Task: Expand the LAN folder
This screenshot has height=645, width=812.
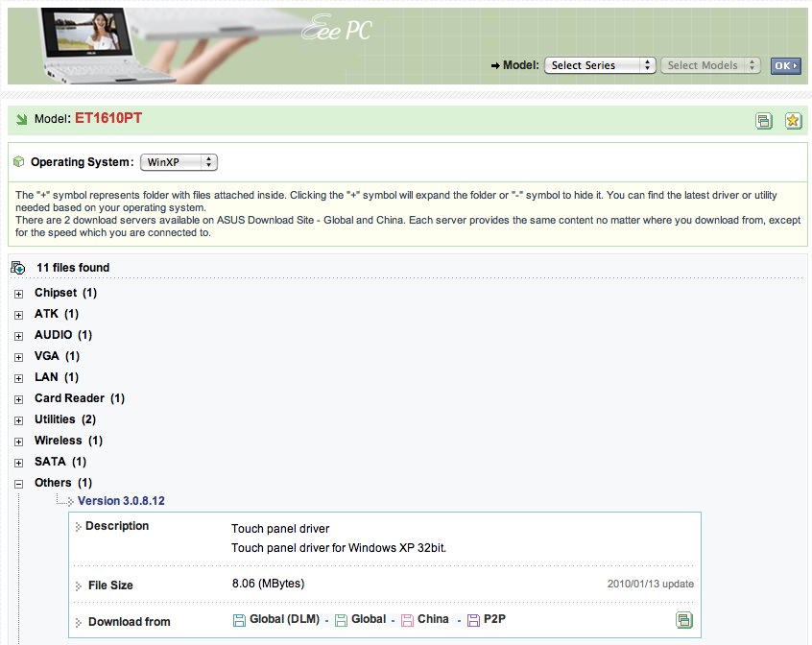Action: [18, 378]
